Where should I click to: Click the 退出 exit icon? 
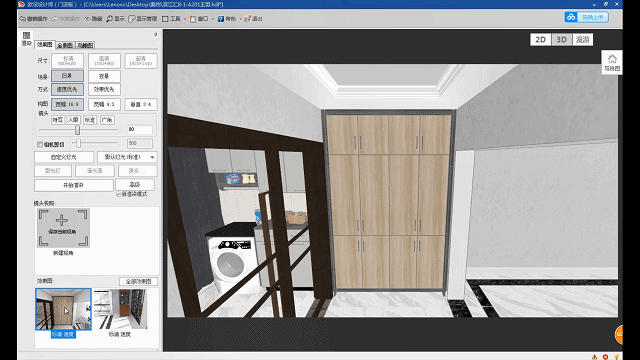[247, 19]
